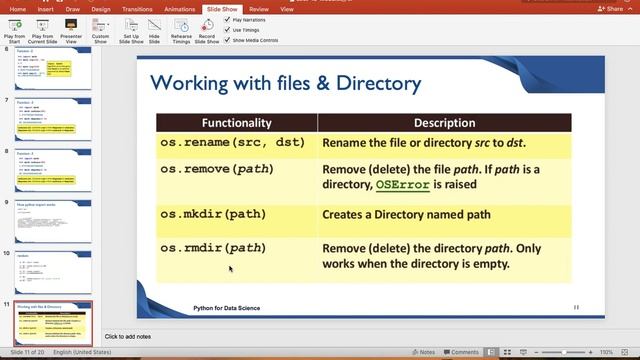Viewport: 640px width, 360px height.
Task: Click Slide 11 of 20 status
Action: 27,352
